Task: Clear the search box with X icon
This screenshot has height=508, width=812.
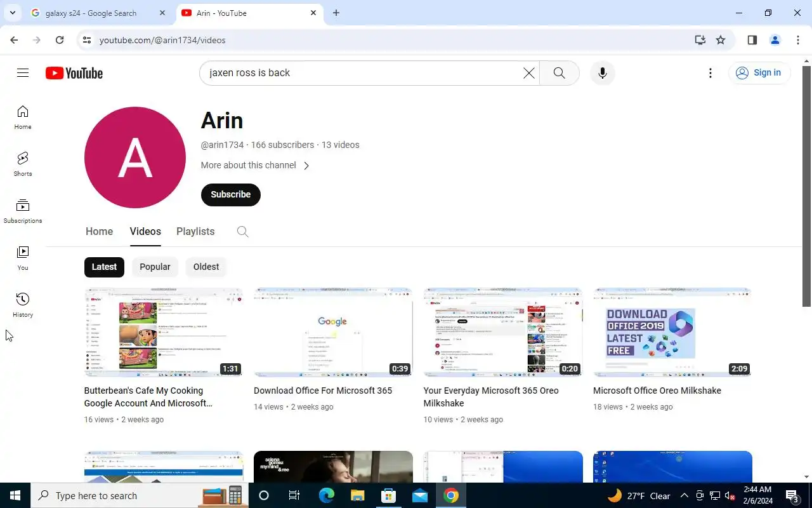Action: pos(528,73)
